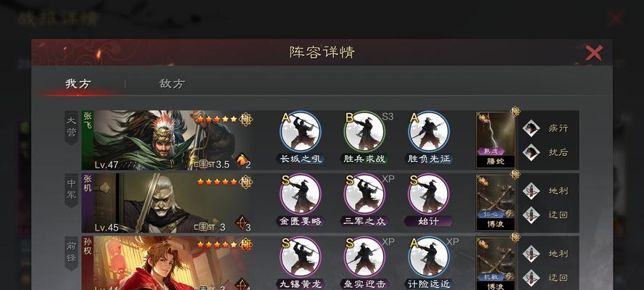View 孙权 general portrait card
644x290 pixels.
(x=167, y=263)
